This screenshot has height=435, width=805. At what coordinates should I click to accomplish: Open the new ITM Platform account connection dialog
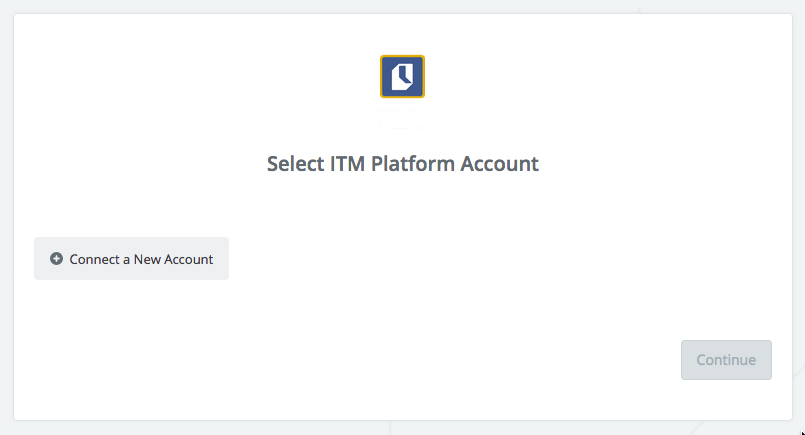[x=131, y=259]
